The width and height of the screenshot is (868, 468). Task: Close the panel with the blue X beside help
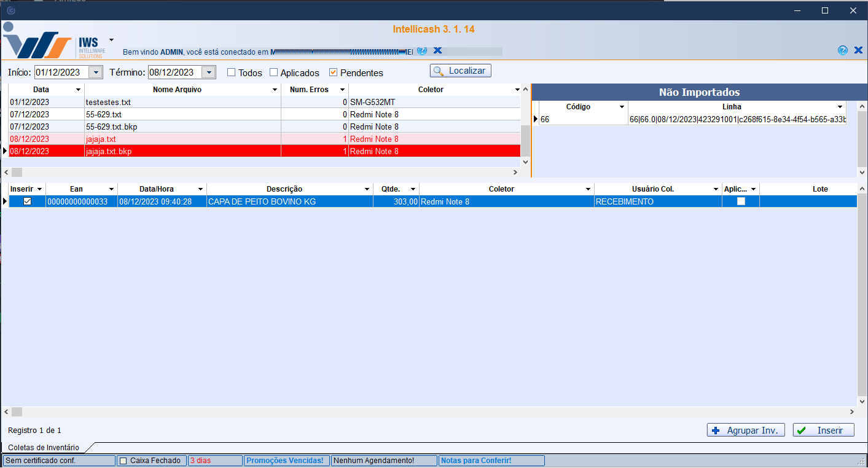858,50
